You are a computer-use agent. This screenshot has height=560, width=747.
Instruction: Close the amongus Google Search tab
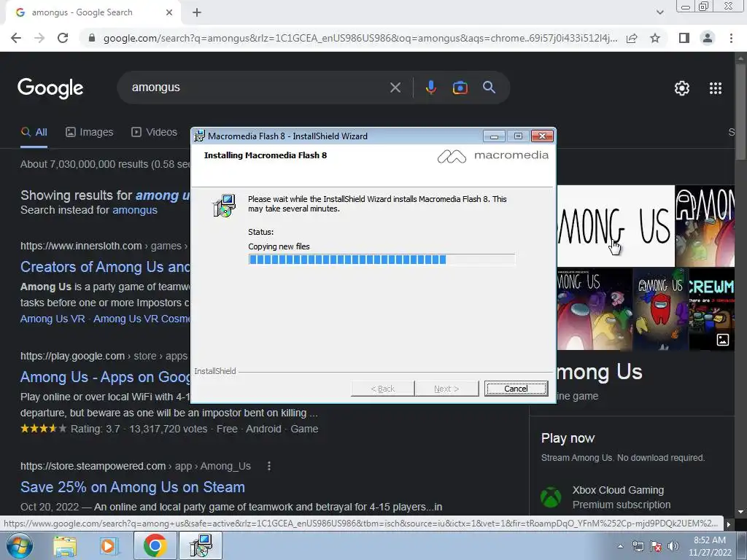[169, 12]
